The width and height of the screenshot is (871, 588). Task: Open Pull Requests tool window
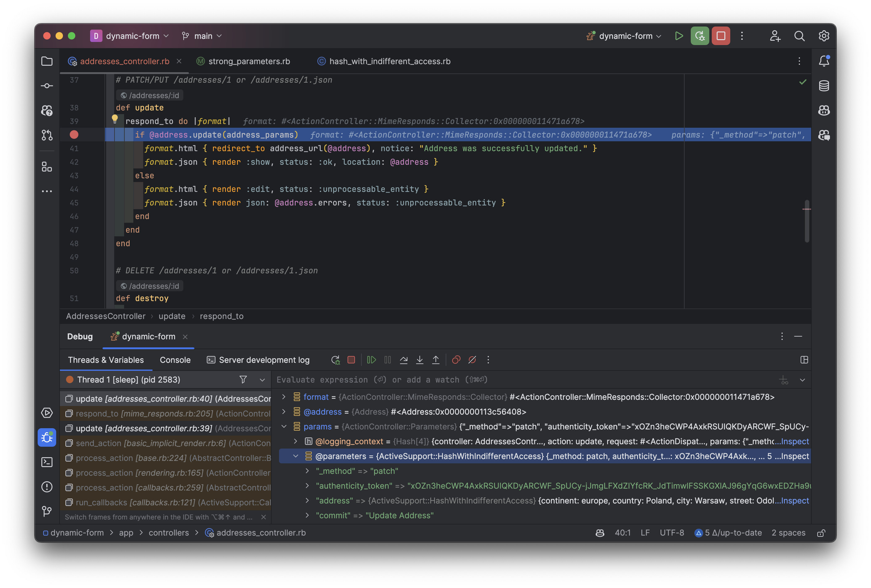(47, 135)
